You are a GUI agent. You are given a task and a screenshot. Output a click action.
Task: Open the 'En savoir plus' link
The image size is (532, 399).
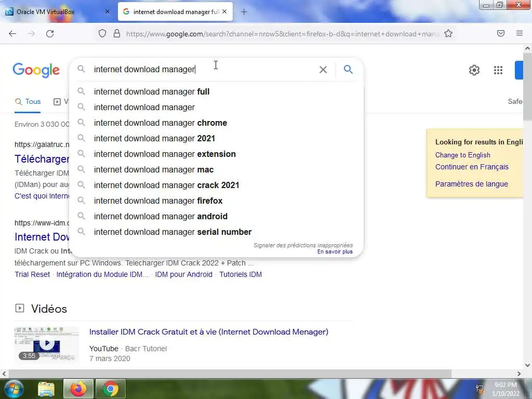pos(335,252)
